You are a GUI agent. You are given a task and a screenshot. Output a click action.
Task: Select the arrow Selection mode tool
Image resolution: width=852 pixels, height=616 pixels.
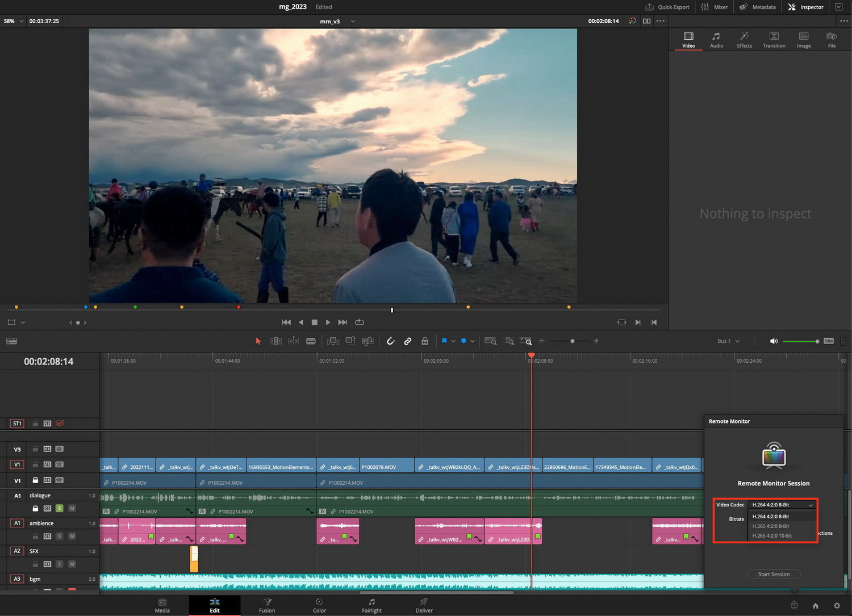(x=258, y=341)
